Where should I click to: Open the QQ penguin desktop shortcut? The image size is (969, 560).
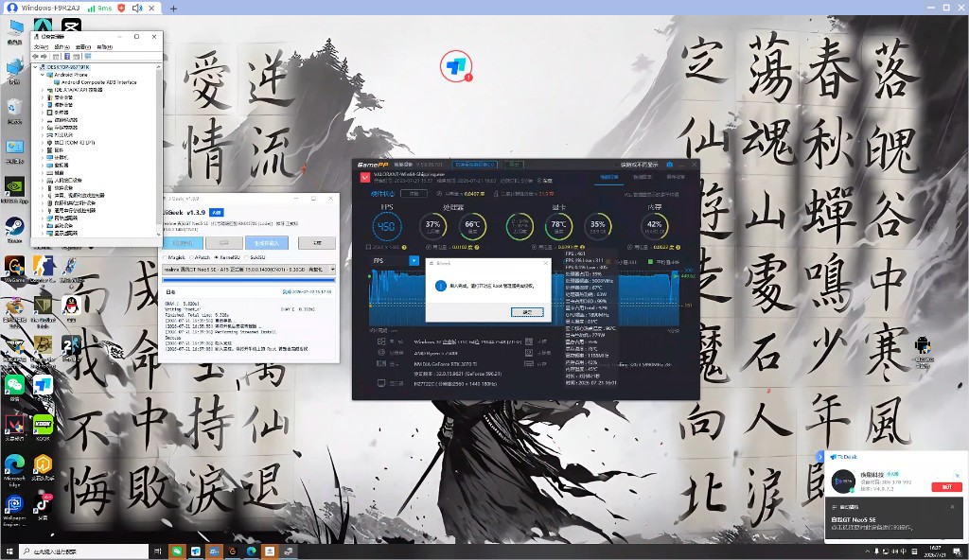[71, 307]
